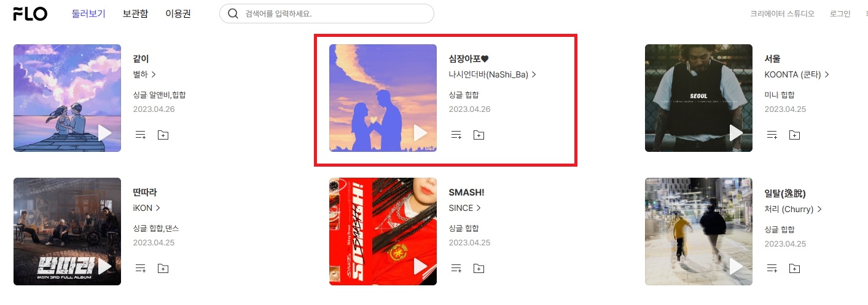
Task: Click the 로그인 link
Action: pyautogui.click(x=840, y=14)
